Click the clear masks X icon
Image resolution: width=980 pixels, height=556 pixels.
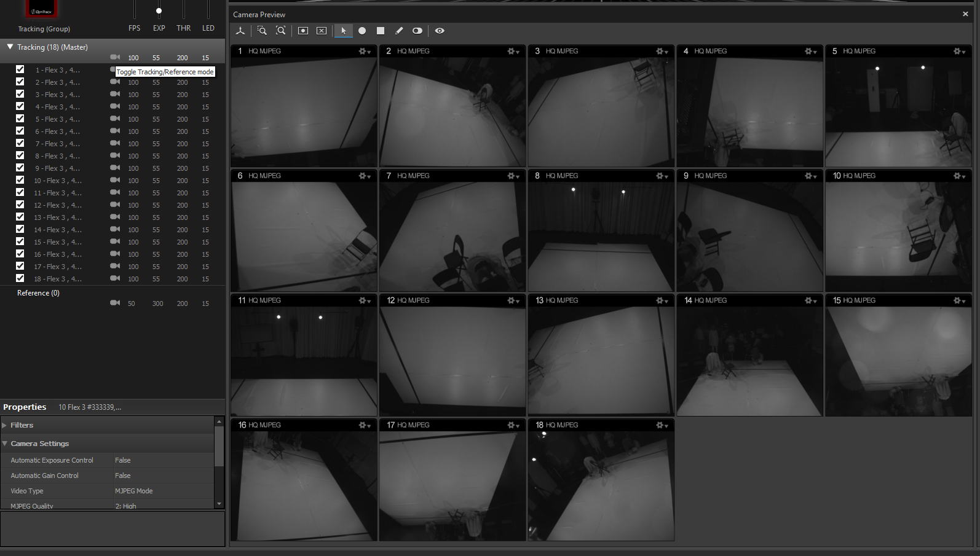[x=322, y=31]
